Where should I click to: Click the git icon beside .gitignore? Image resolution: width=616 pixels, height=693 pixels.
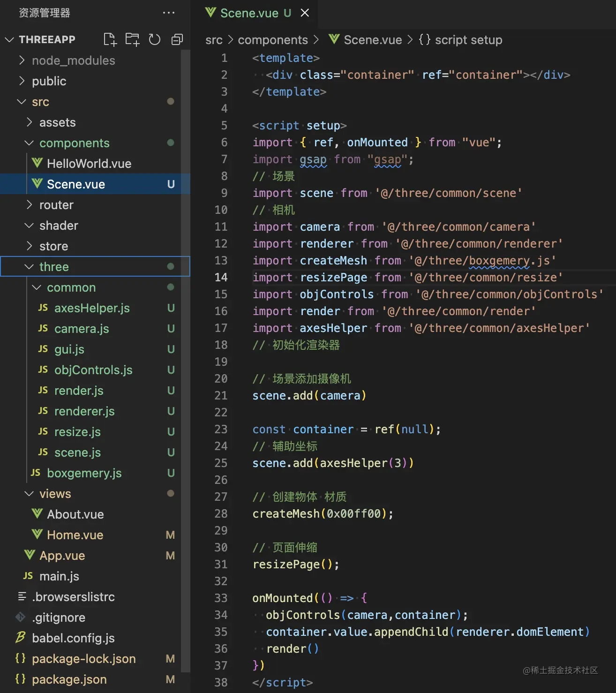click(x=20, y=617)
